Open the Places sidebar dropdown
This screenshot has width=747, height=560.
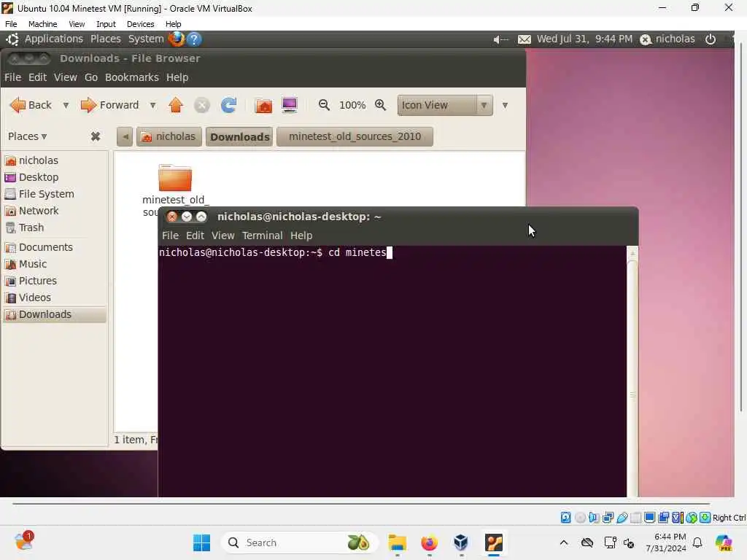[27, 136]
